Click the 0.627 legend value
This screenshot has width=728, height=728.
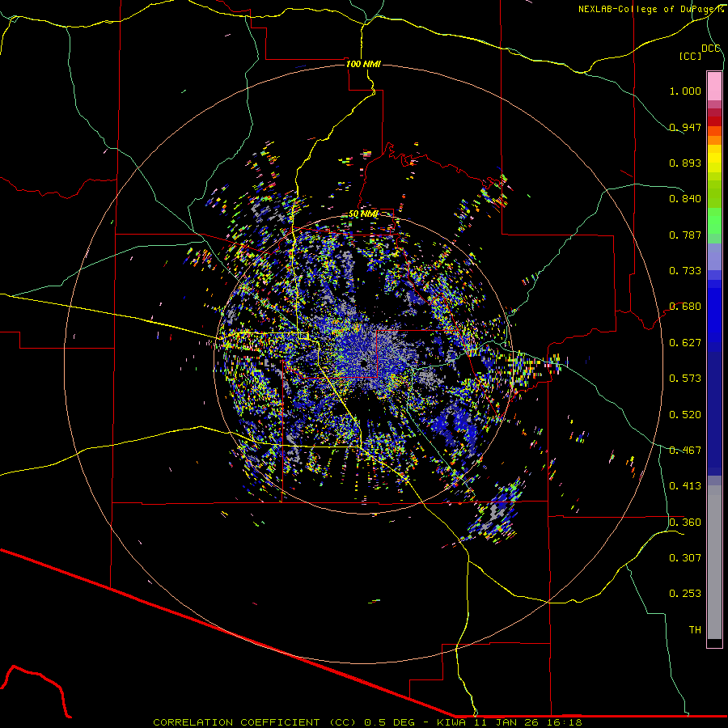point(685,343)
